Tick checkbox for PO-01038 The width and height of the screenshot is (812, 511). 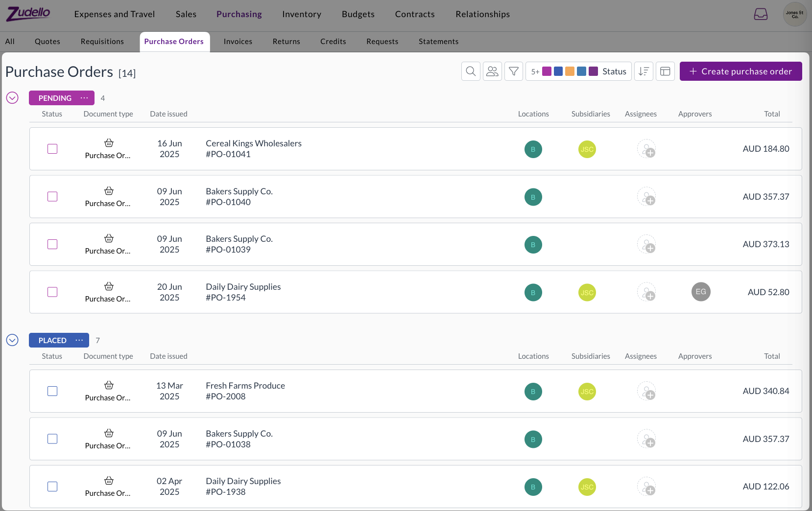[52, 439]
